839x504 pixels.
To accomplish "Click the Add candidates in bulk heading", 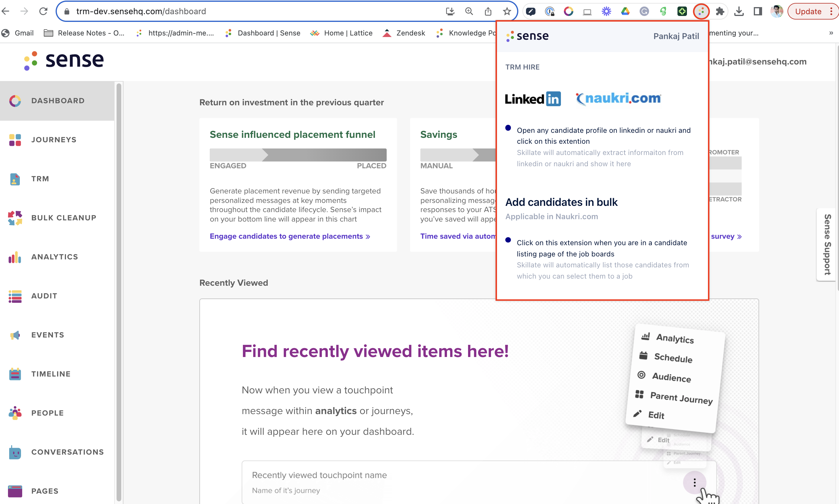I will (561, 202).
